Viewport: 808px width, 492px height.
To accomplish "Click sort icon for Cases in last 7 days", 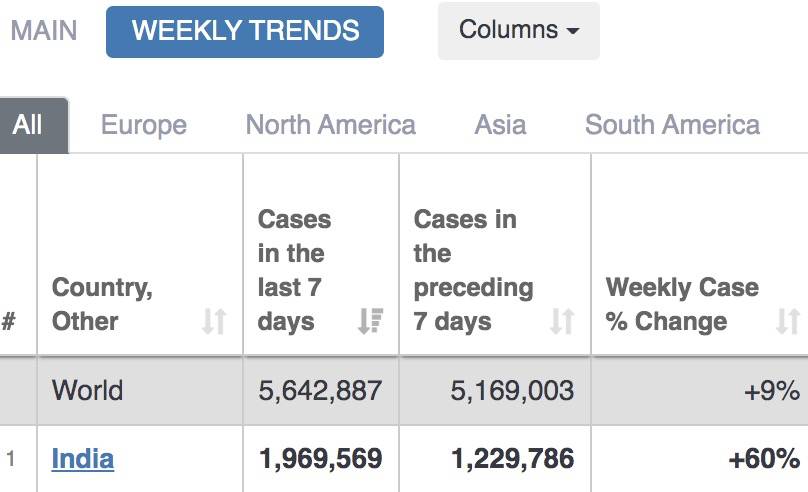I will 370,321.
